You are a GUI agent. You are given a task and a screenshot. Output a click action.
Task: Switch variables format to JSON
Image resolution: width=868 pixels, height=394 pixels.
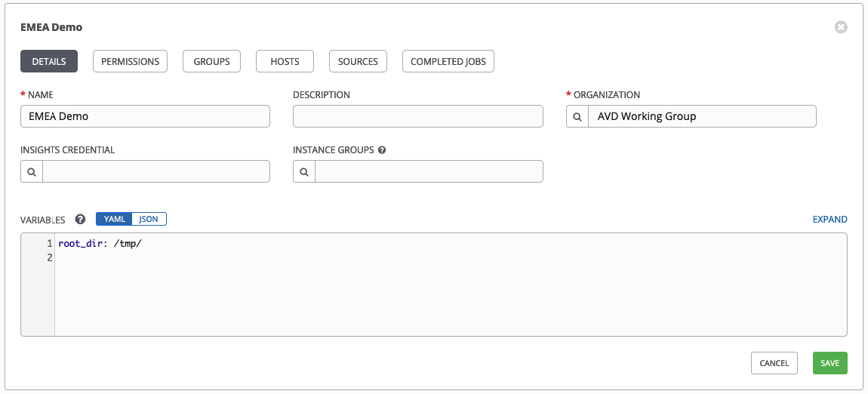point(149,219)
